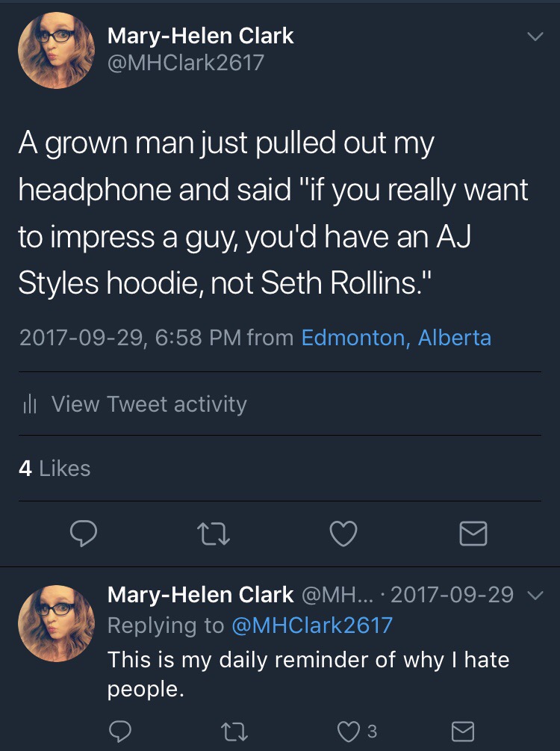Open @MHClark2617 mention in reply
This screenshot has height=751, width=560.
[311, 625]
